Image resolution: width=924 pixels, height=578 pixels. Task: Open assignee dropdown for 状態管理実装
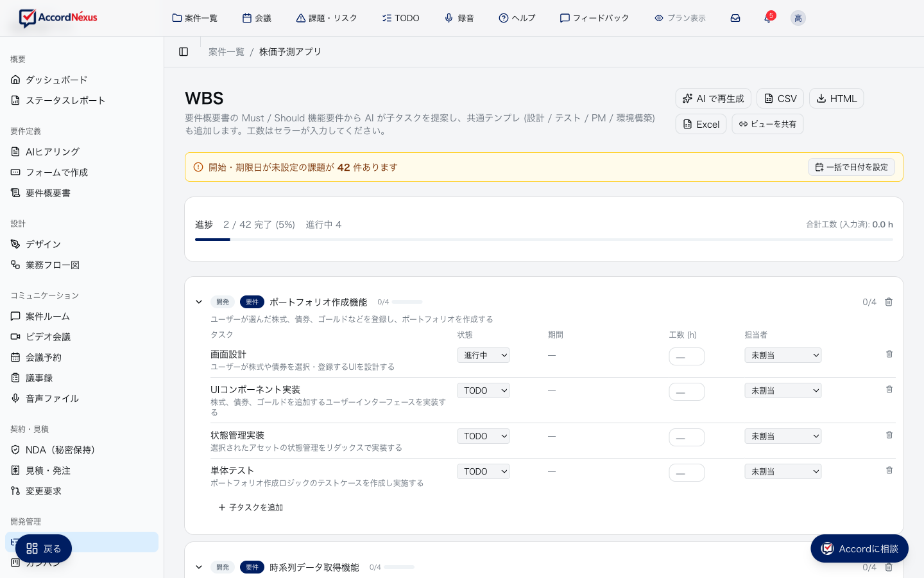[783, 436]
